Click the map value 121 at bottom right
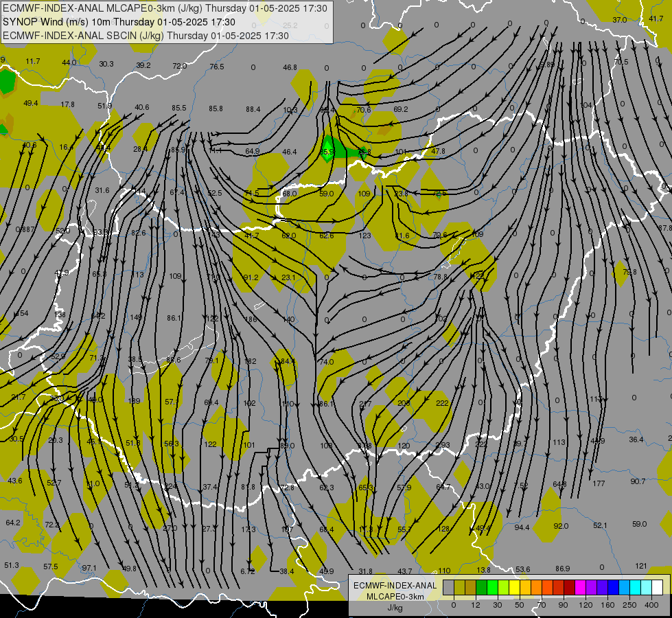This screenshot has width=672, height=618. pos(641,566)
